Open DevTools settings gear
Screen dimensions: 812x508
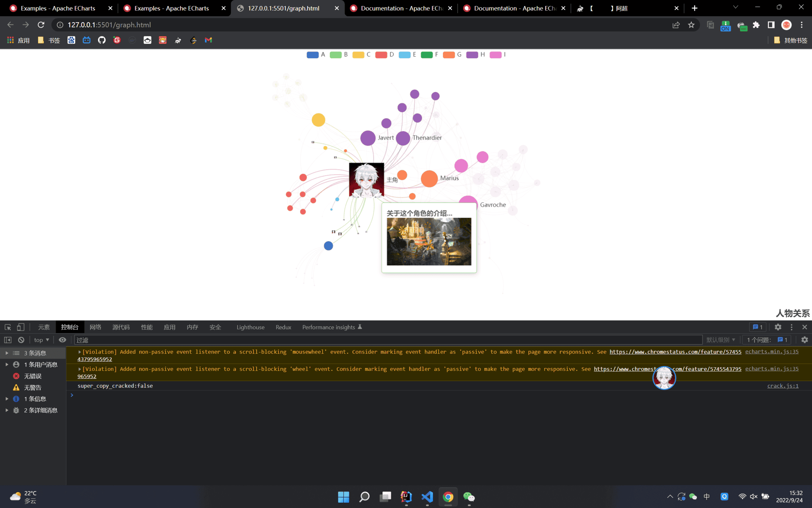click(x=778, y=327)
